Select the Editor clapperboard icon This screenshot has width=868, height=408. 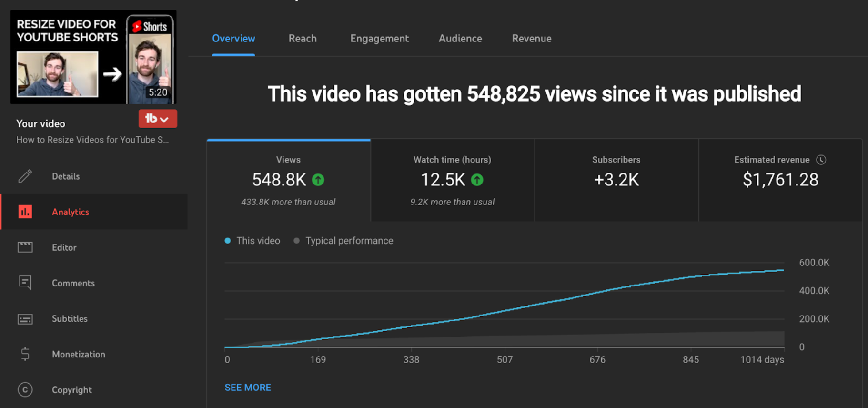(x=25, y=247)
